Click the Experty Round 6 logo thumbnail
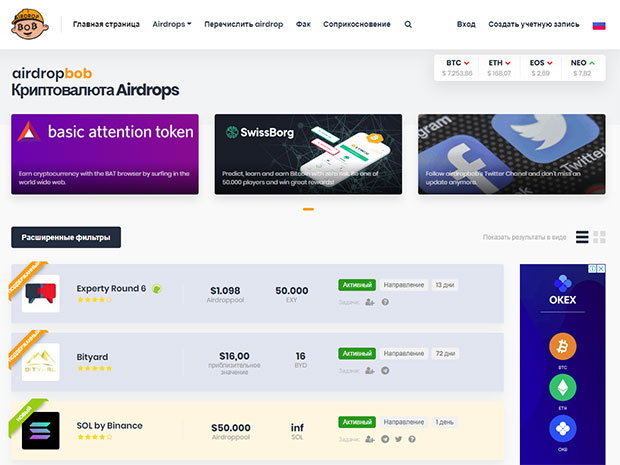 (x=40, y=293)
